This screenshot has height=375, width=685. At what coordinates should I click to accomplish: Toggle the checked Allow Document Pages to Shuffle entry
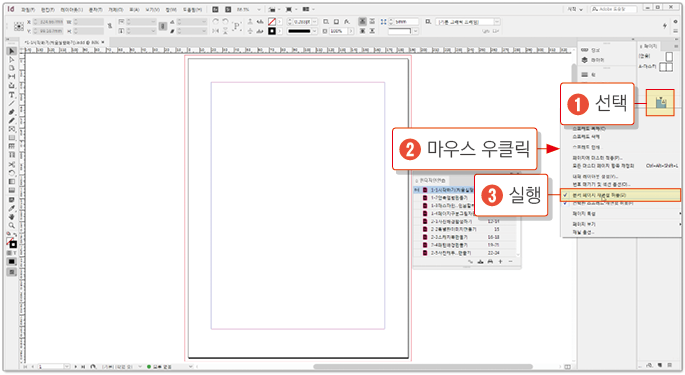[620, 195]
